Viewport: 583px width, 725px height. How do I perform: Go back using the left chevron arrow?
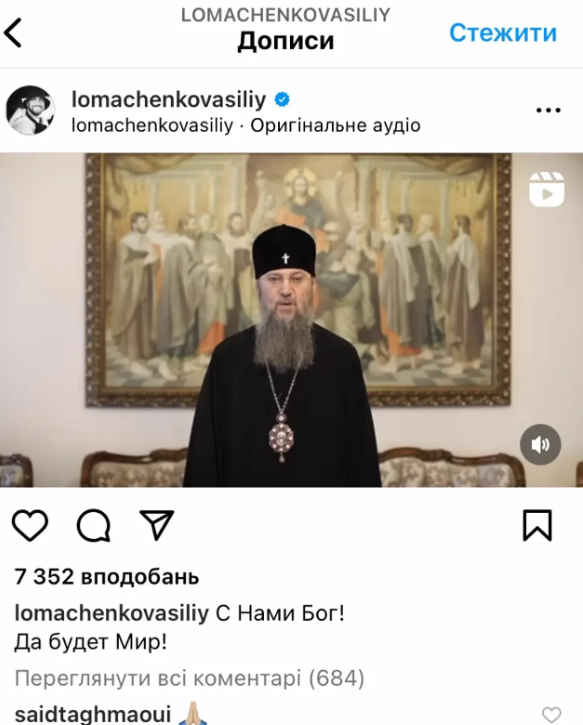click(13, 33)
